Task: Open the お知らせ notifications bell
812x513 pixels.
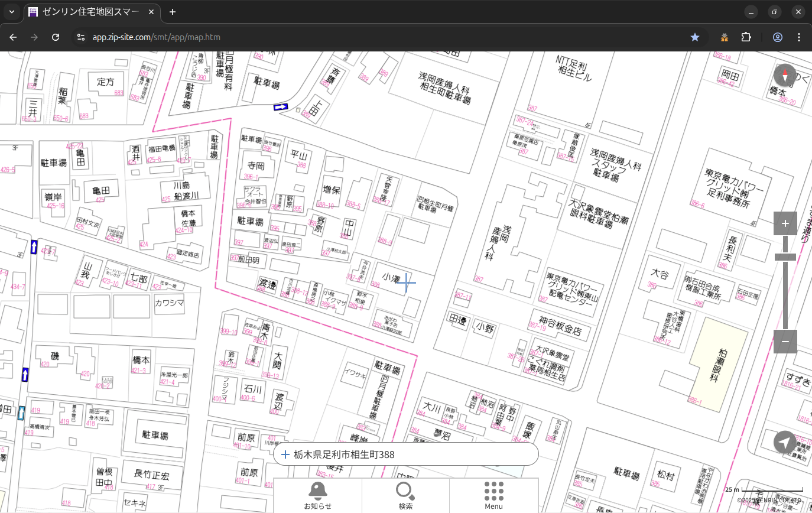Action: click(x=317, y=495)
